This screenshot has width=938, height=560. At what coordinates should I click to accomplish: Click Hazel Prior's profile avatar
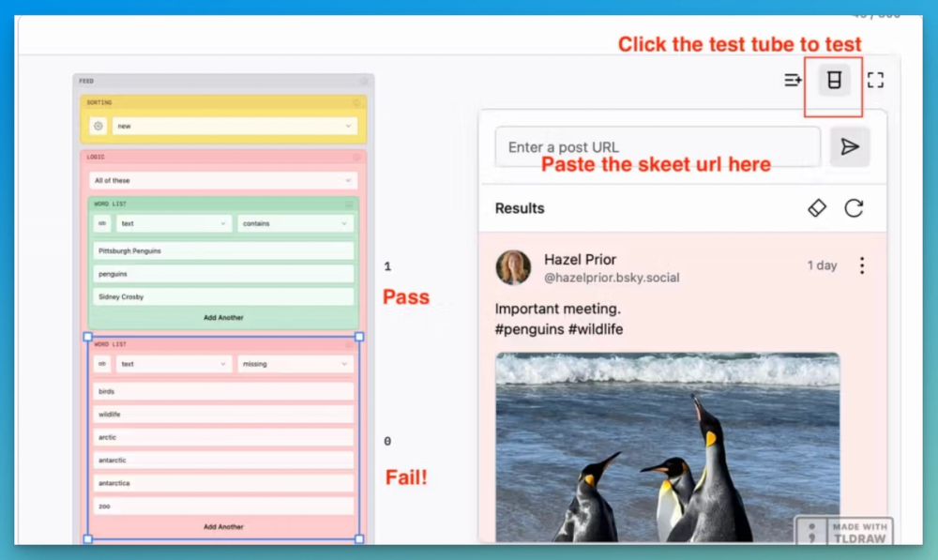(x=513, y=267)
